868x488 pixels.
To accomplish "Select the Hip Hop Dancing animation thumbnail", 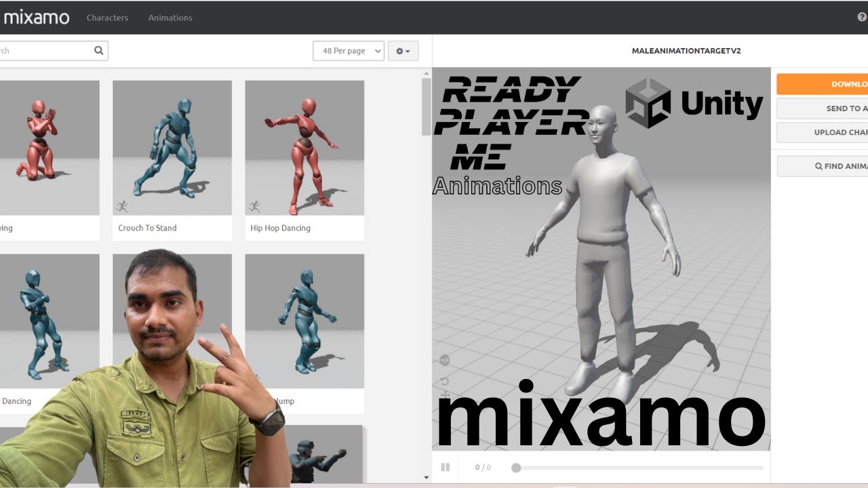I will coord(304,148).
